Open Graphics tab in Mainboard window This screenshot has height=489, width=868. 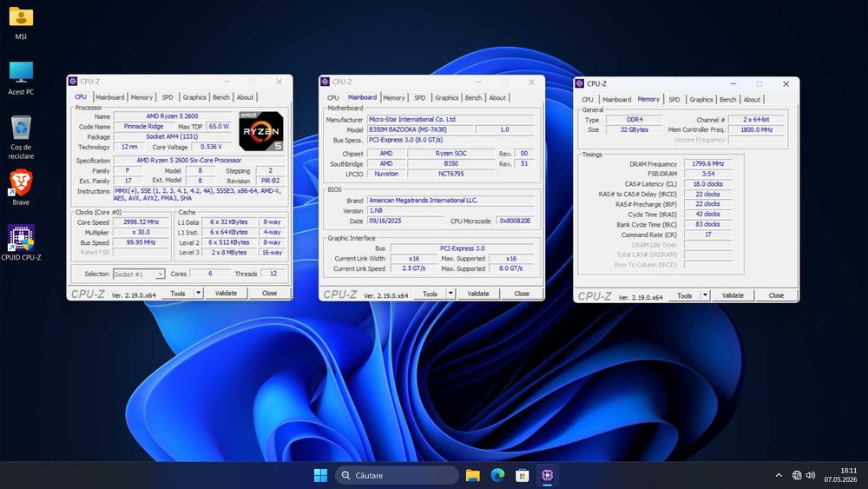pos(447,98)
